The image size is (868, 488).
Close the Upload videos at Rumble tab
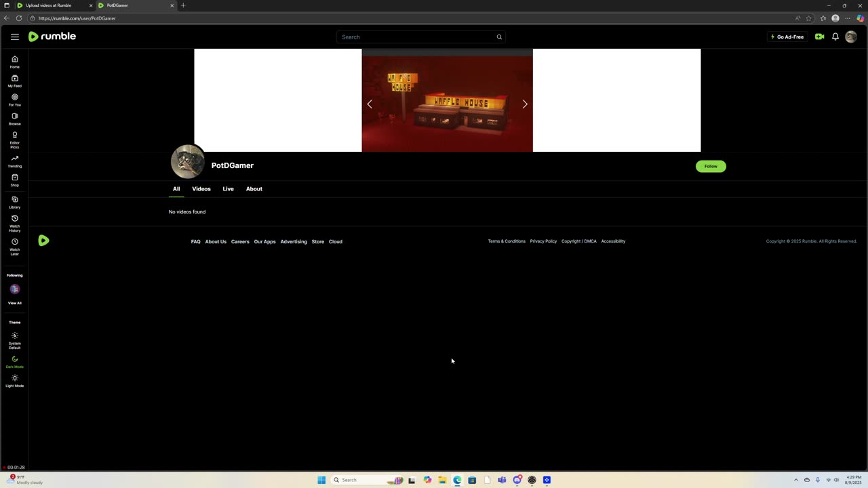91,5
